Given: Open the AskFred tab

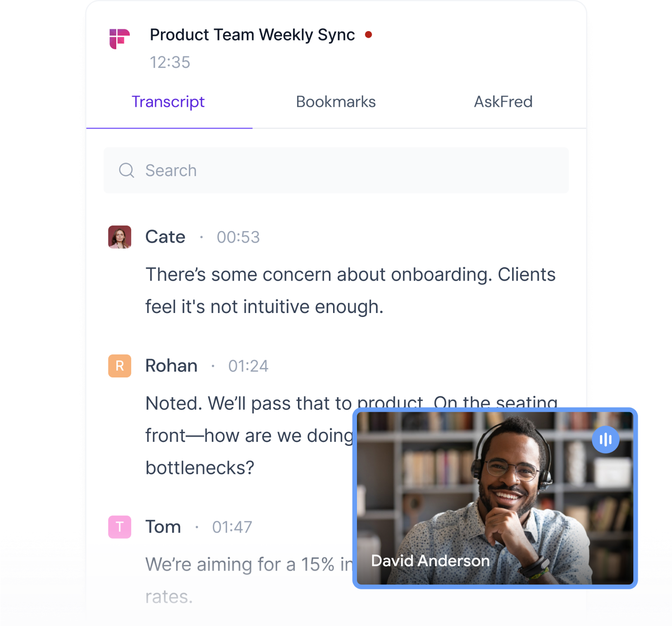Looking at the screenshot, I should 503,102.
